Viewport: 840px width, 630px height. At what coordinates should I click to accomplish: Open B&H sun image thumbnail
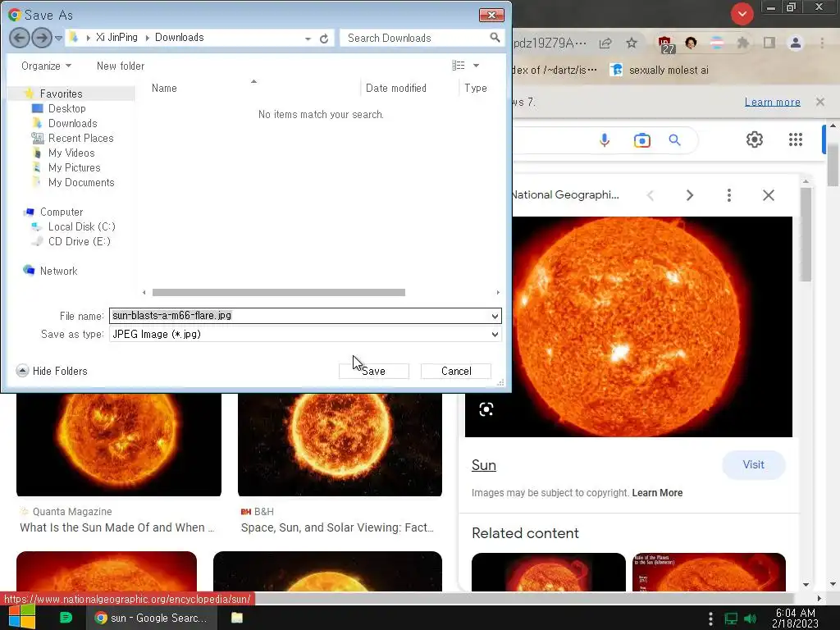point(340,445)
